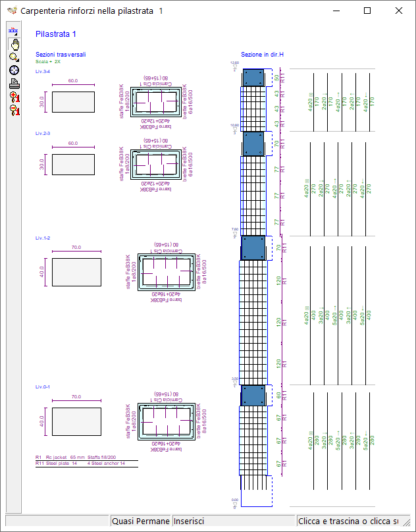
Task: Open the Zoom magnifier tool dropdown
Action: coord(14,57)
